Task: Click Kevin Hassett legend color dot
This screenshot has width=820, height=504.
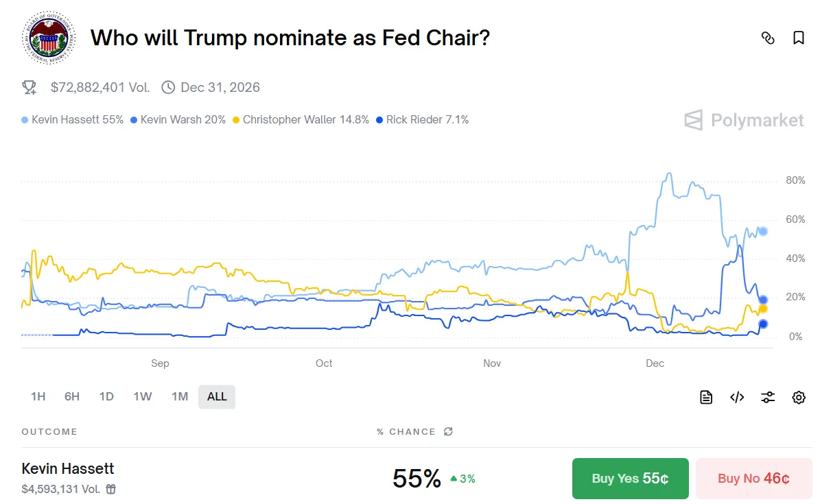Action: pos(25,120)
